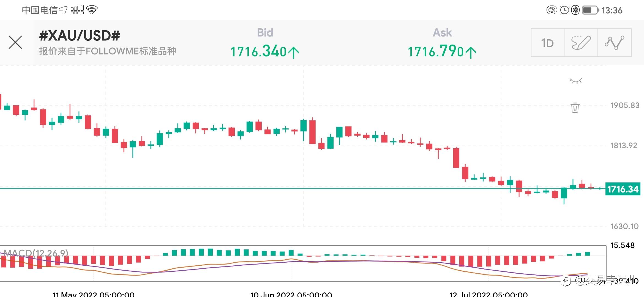644x297 pixels.
Task: Click the #XAU/USD# symbol title
Action: (80, 36)
